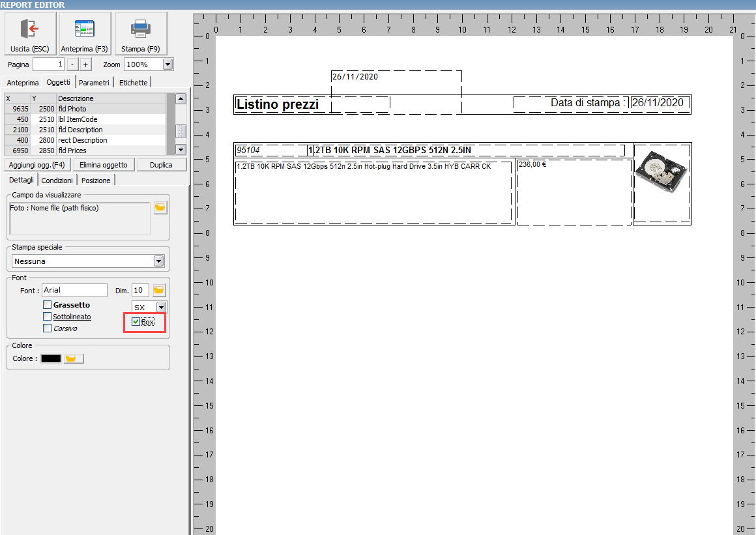Switch to the Parametri tab

pos(94,83)
